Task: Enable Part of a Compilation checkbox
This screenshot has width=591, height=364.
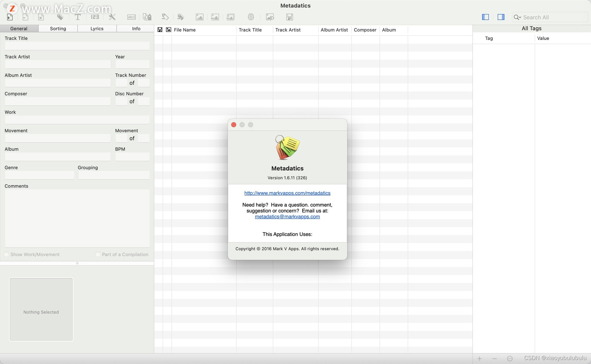Action: pyautogui.click(x=98, y=254)
